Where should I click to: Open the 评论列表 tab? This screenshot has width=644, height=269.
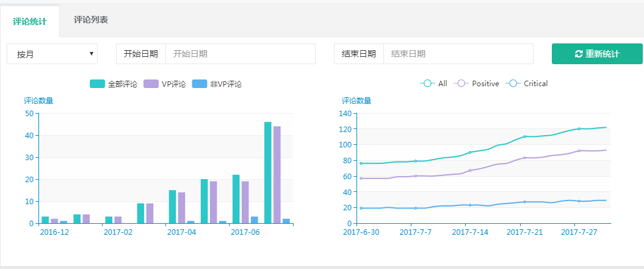[x=91, y=20]
